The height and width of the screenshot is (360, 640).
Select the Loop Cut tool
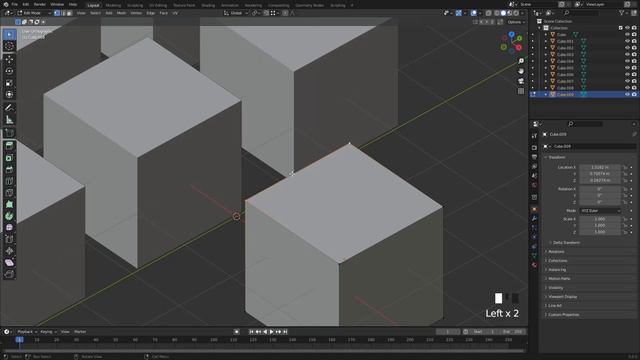point(9,181)
